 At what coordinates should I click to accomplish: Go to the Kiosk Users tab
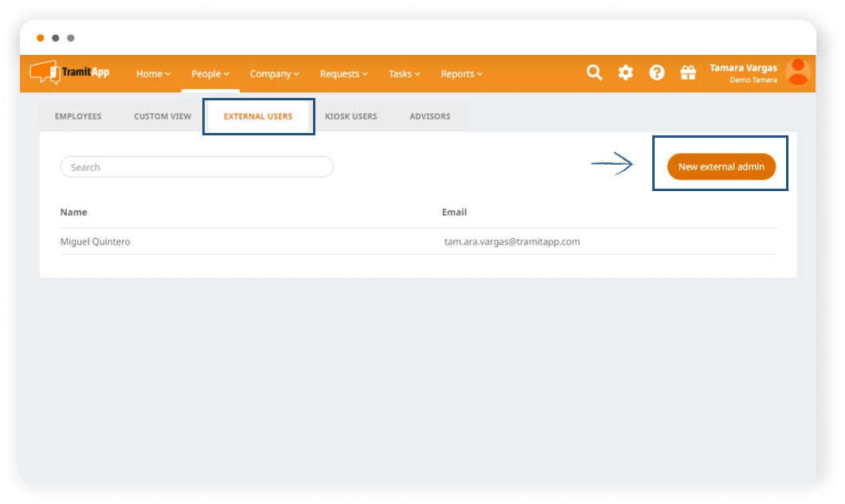(x=350, y=116)
